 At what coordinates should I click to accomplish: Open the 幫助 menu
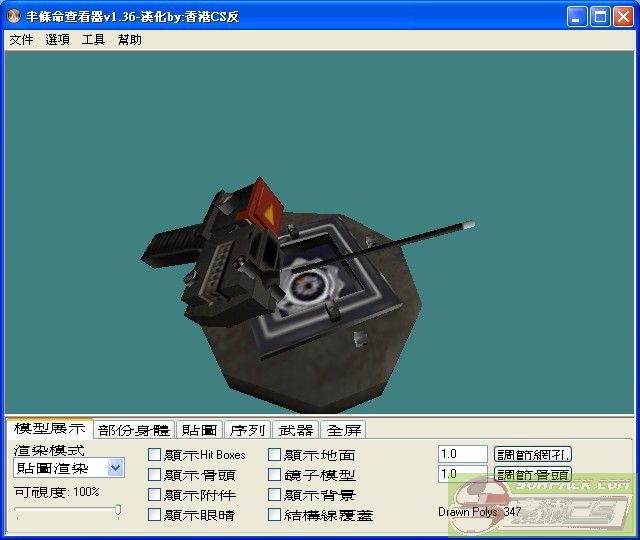[129, 40]
